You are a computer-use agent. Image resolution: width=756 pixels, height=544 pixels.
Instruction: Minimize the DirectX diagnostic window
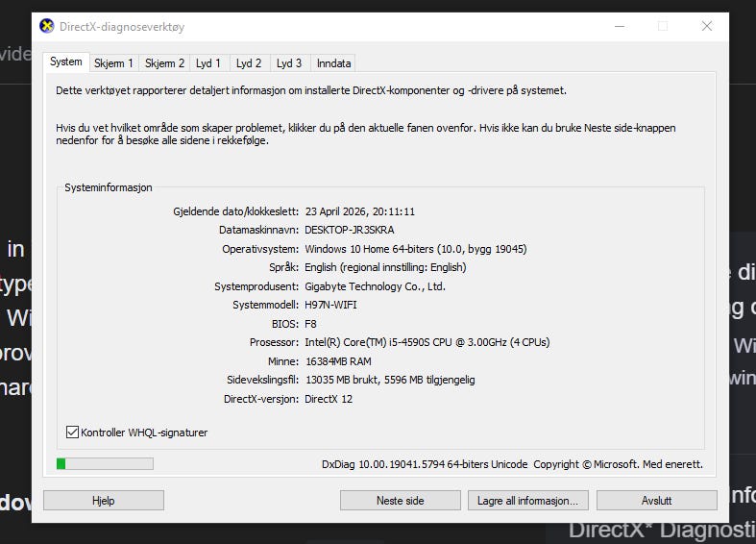tap(620, 26)
